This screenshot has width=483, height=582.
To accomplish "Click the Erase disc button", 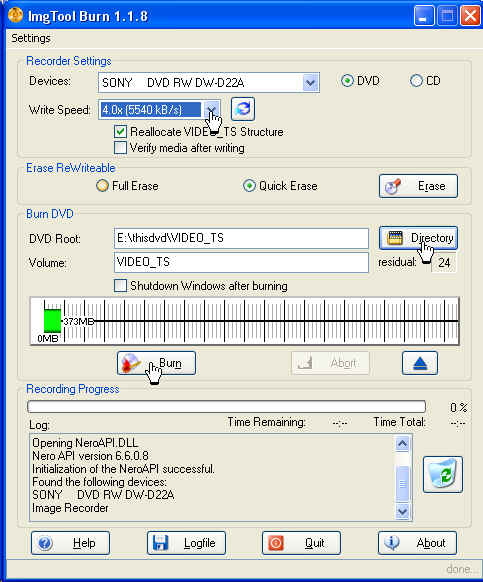I will (x=418, y=186).
